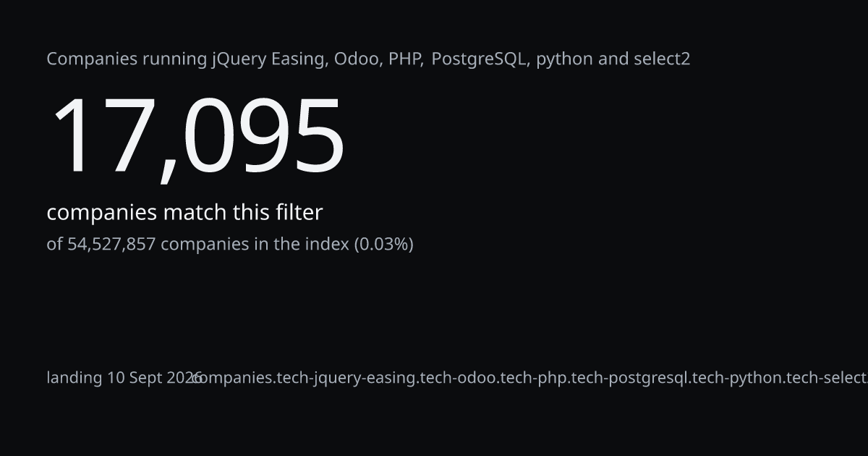This screenshot has height=456, width=868.
Task: Click the 'jQuery Easing' technology name in heading
Action: [268, 59]
